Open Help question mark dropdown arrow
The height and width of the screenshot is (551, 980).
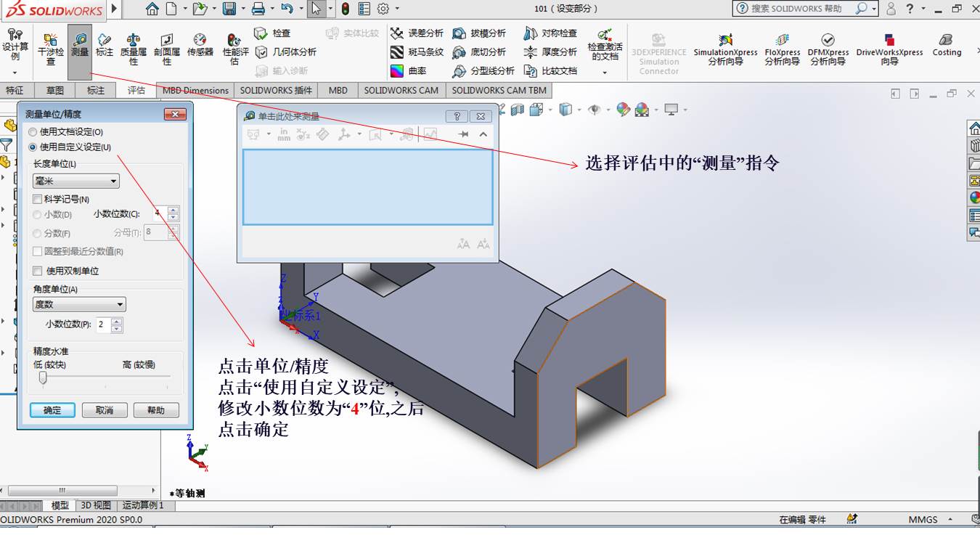pyautogui.click(x=923, y=9)
